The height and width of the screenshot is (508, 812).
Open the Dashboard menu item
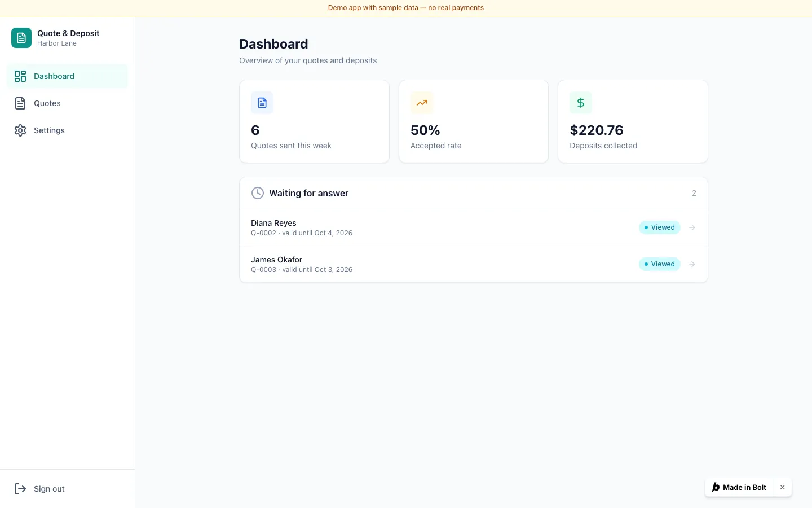pos(68,76)
